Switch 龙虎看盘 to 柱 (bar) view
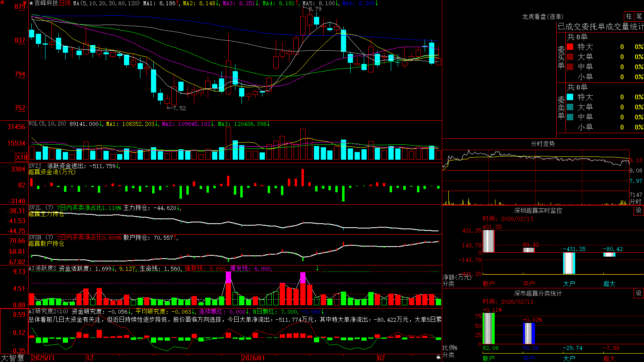 point(629,16)
